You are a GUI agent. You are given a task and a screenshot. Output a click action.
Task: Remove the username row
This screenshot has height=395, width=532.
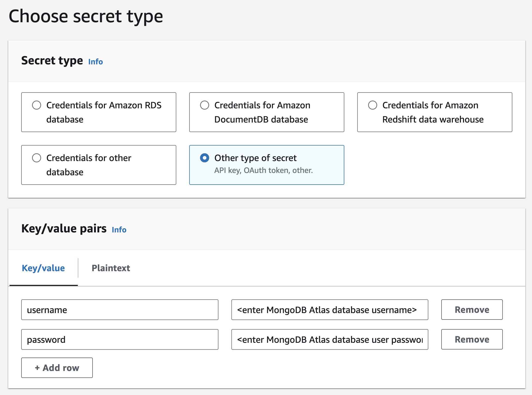[x=472, y=310]
